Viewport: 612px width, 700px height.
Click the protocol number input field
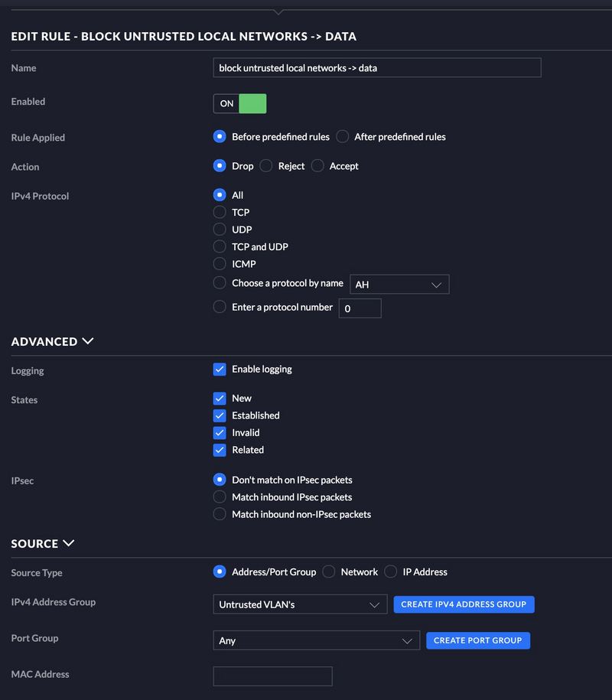tap(360, 308)
